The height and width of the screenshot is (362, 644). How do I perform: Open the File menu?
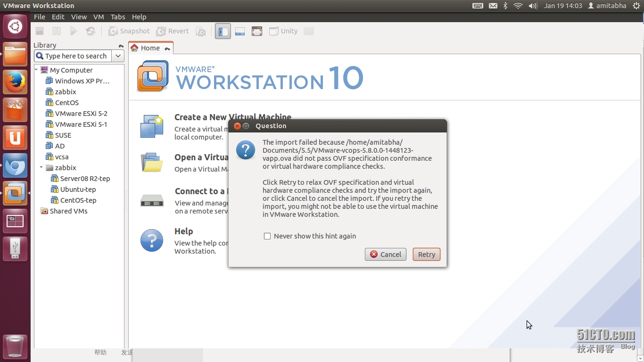[x=40, y=16]
